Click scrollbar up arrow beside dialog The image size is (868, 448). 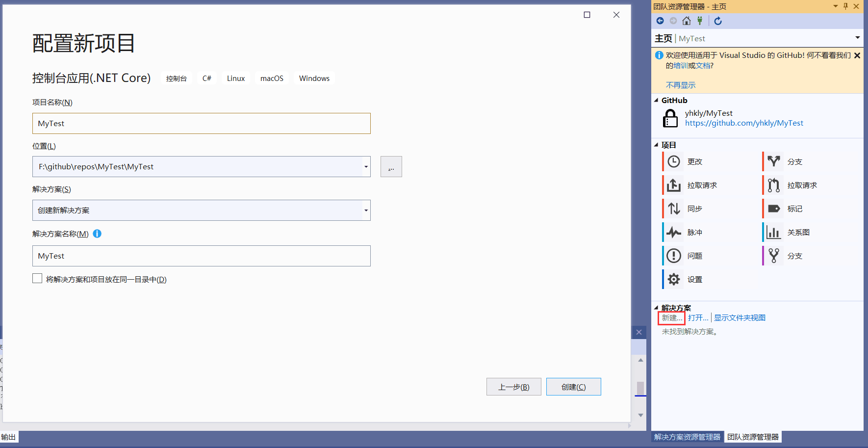click(640, 360)
